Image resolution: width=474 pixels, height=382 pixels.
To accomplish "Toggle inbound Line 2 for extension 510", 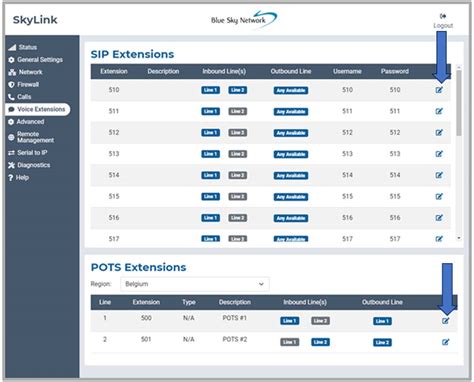I will [237, 90].
